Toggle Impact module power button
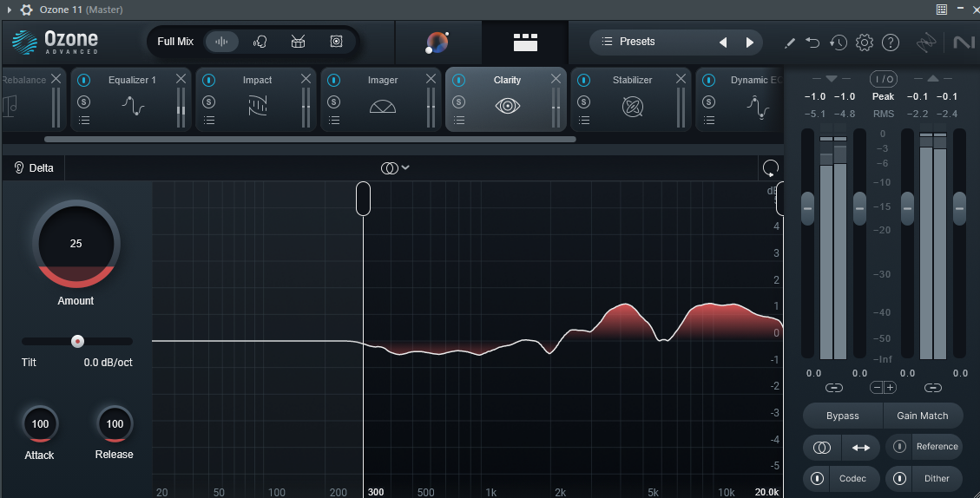 pos(208,80)
